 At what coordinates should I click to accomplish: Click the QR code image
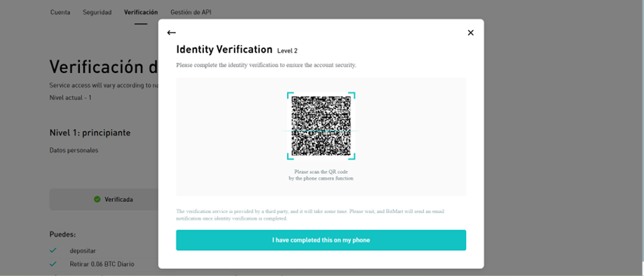coord(321,125)
